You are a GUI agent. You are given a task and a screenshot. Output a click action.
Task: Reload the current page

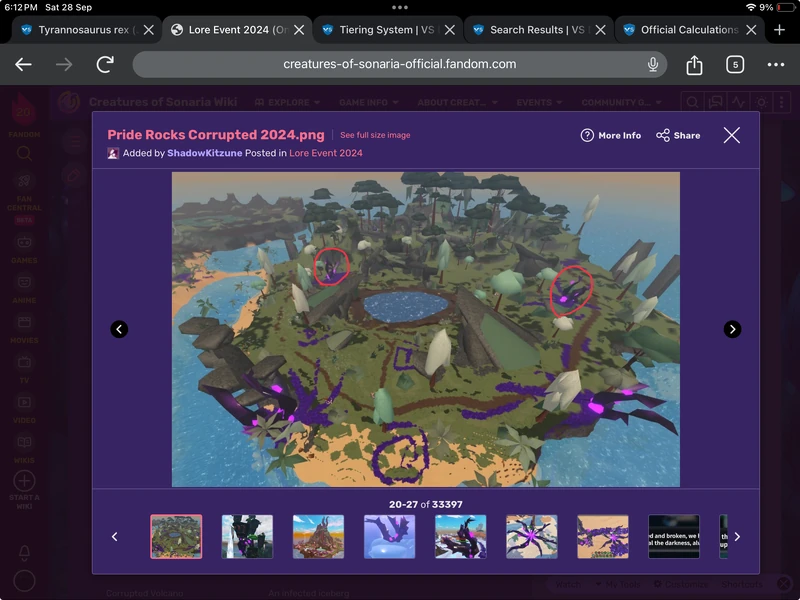[x=105, y=64]
